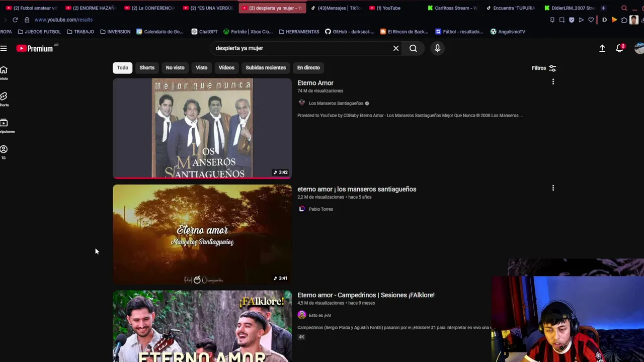Click the browser snapshot crop icon
The image size is (644, 362).
[562, 20]
